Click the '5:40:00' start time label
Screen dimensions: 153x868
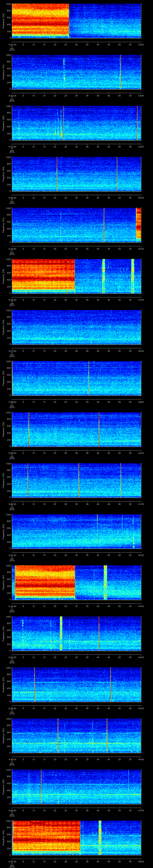[x=12, y=504]
